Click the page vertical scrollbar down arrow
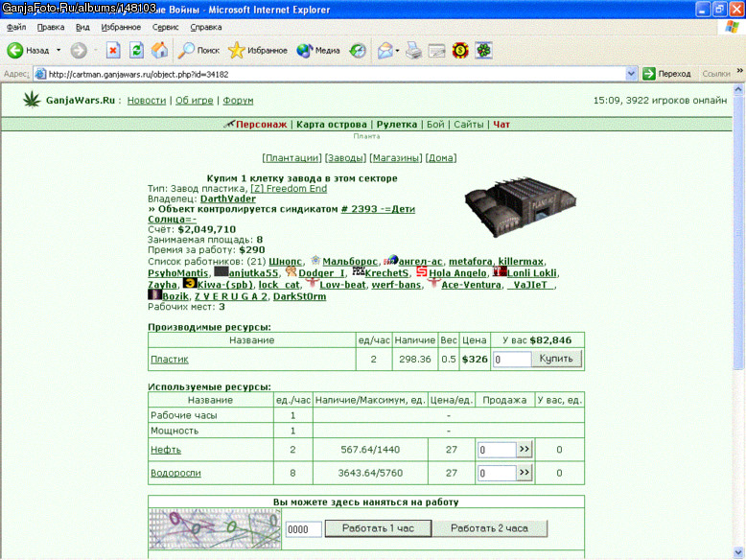This screenshot has height=560, width=746. (738, 553)
